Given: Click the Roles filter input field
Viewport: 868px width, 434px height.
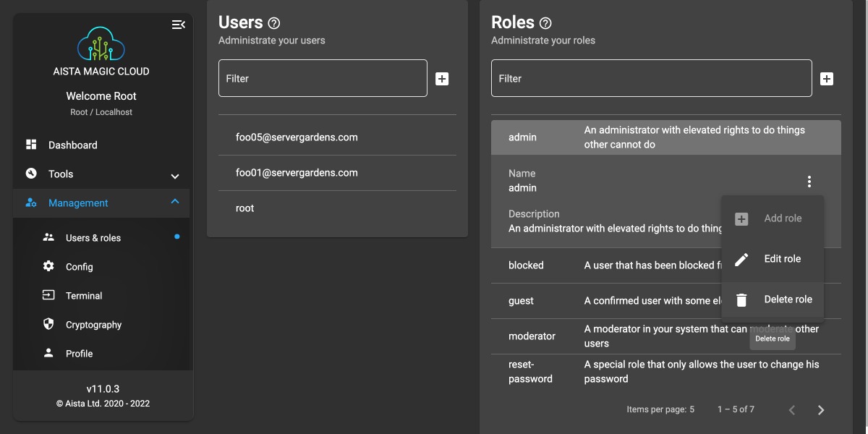Looking at the screenshot, I should (x=651, y=79).
